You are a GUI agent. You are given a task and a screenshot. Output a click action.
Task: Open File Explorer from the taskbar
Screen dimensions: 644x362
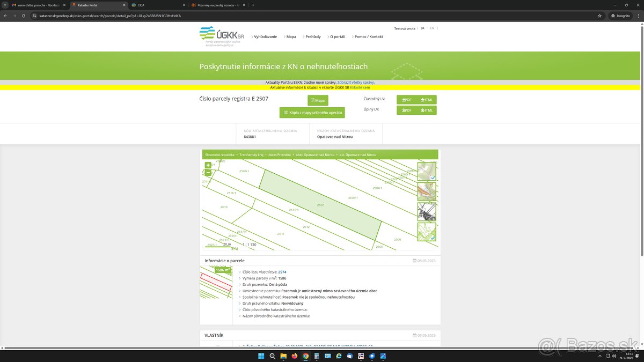point(283,356)
